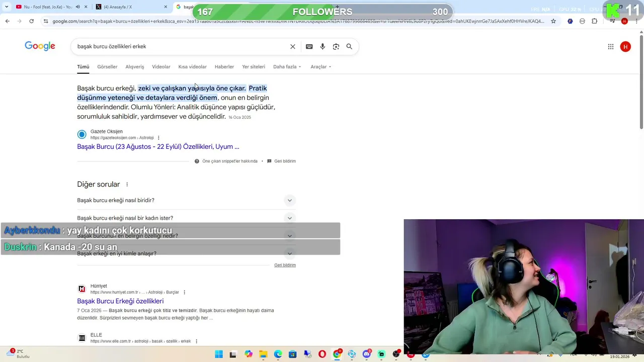The height and width of the screenshot is (362, 644).
Task: Open the Daha fazla dropdown
Action: (x=287, y=67)
